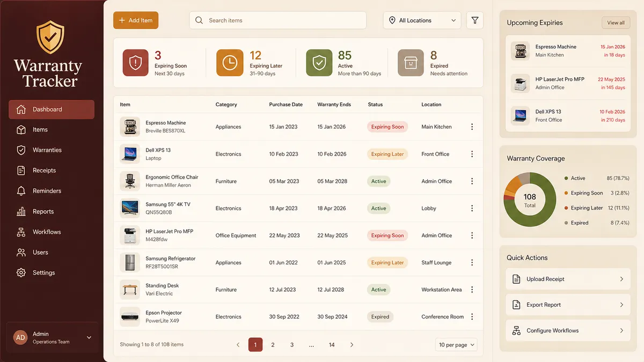The height and width of the screenshot is (362, 644).
Task: Click the Espresso Machine thumbnail in table
Action: [129, 127]
